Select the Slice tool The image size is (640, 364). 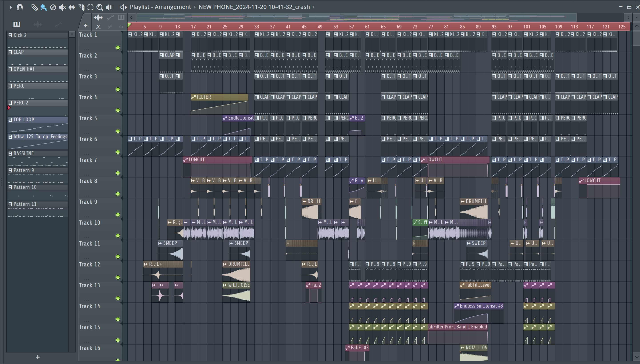81,7
